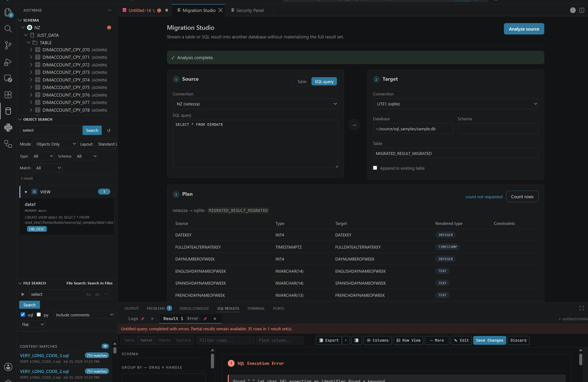Image resolution: width=588 pixels, height=382 pixels.
Task: Toggle the replace expander arrow in File Search
Action: pyautogui.click(x=23, y=294)
